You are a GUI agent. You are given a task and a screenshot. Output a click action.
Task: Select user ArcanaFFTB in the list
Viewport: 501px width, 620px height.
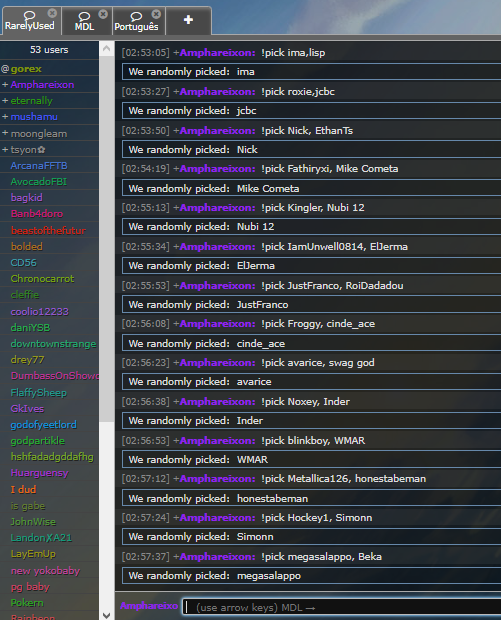coord(39,165)
